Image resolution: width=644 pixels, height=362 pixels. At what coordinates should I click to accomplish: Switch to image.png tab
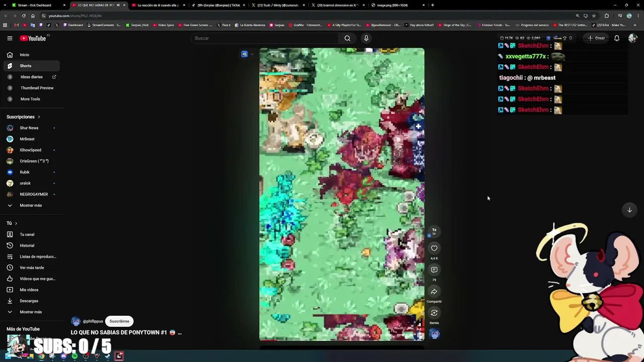tap(397, 5)
